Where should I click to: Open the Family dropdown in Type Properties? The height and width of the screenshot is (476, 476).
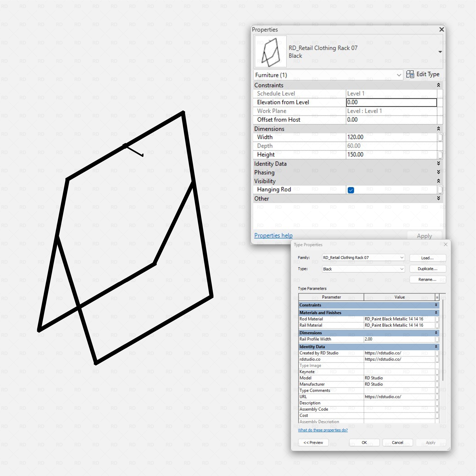[363, 257]
